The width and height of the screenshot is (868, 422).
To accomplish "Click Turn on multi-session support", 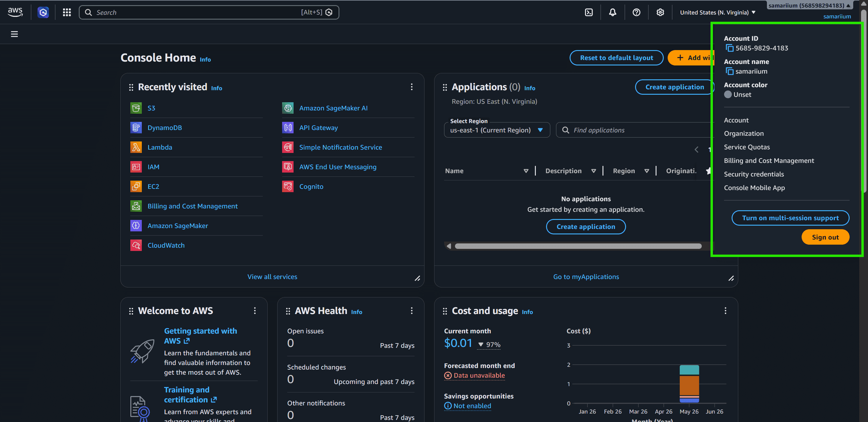I will [x=790, y=218].
